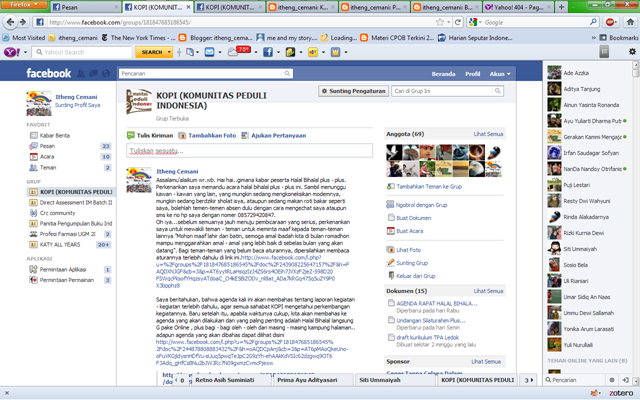The width and height of the screenshot is (640, 400).
Task: Expand the 3 more chat tabs arrow
Action: click(529, 380)
